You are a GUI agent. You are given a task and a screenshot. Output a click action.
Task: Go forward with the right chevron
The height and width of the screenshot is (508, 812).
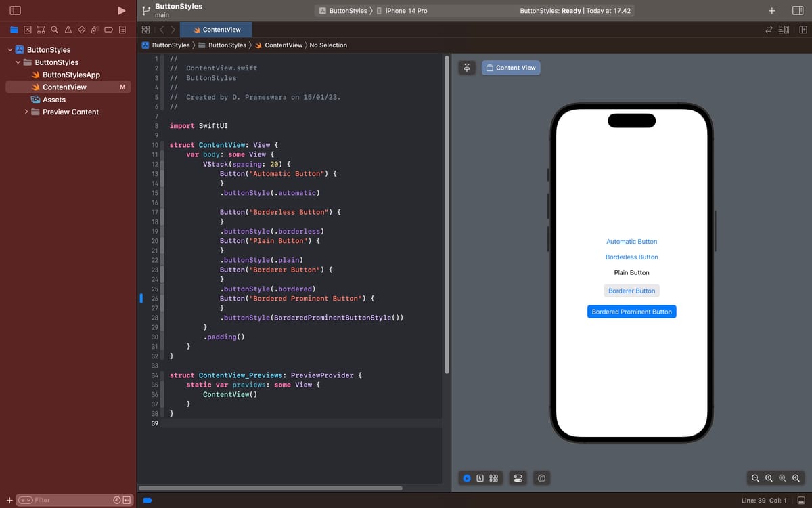173,30
